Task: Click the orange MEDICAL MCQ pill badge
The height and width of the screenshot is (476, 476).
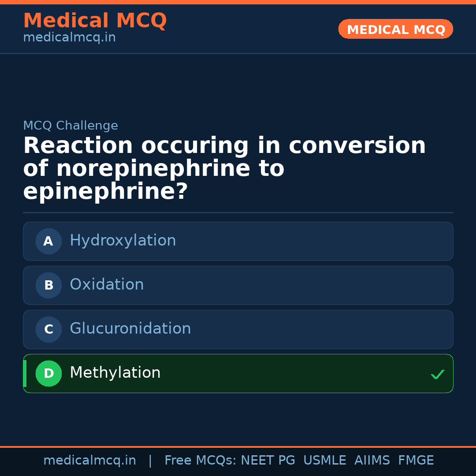Action: [395, 29]
